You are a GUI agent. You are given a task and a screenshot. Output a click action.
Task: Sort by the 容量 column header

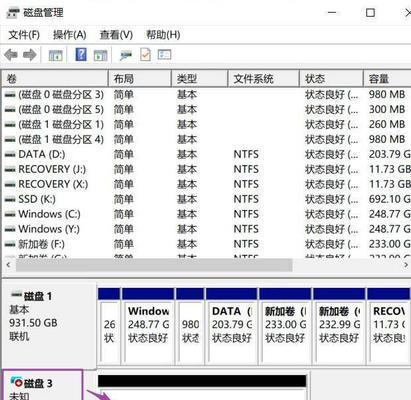(x=387, y=79)
